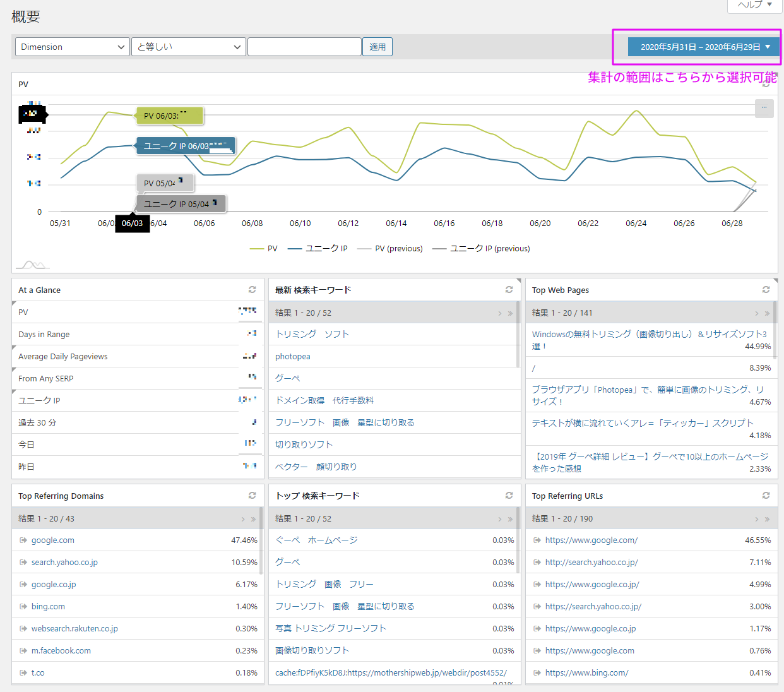Viewport: 784px width, 692px height.
Task: Toggle the PV series in chart legend
Action: coord(264,249)
